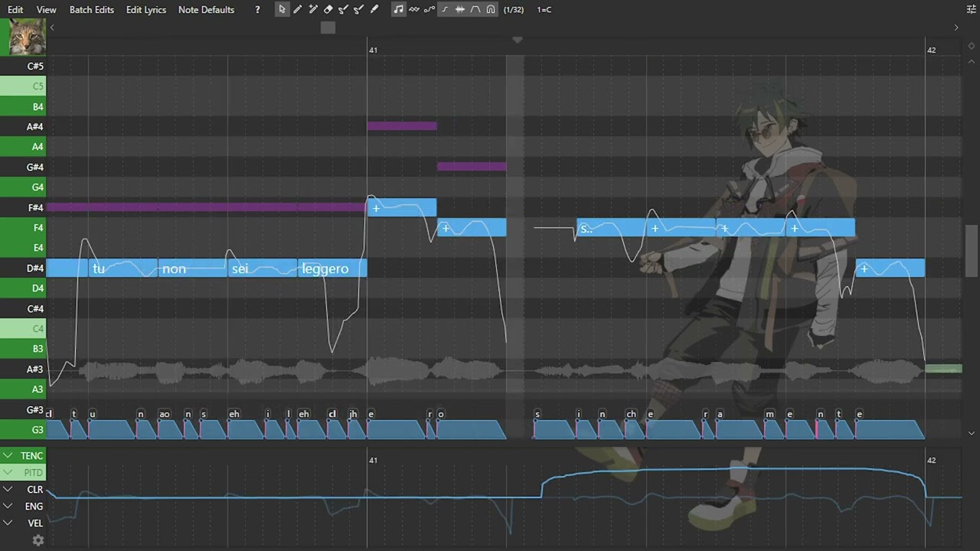Click the A4 piano key

[x=23, y=147]
